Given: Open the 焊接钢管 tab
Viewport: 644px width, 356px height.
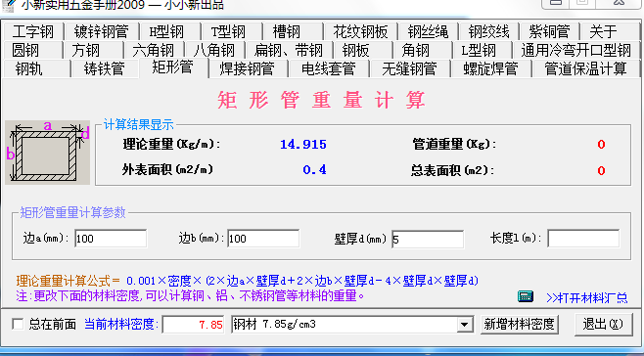Looking at the screenshot, I should tap(248, 68).
